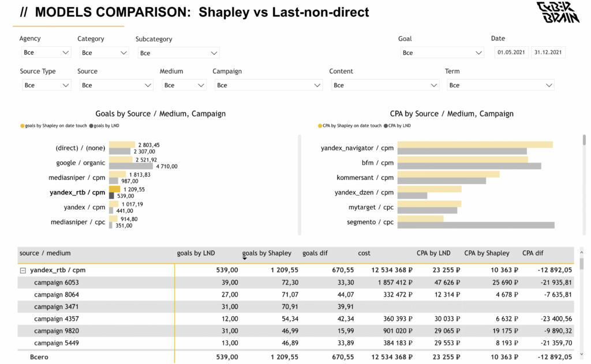Edit the end date 31.12.2021 field
Screen dimensions: 591x364
coord(548,52)
